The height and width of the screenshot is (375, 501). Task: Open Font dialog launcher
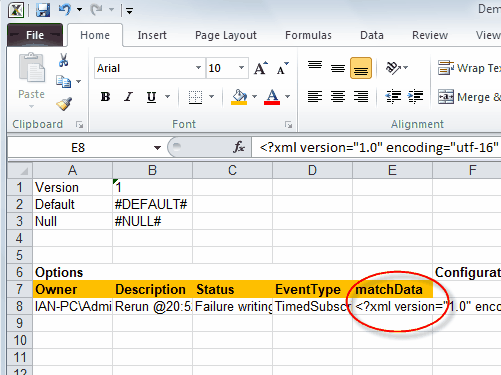tap(288, 125)
